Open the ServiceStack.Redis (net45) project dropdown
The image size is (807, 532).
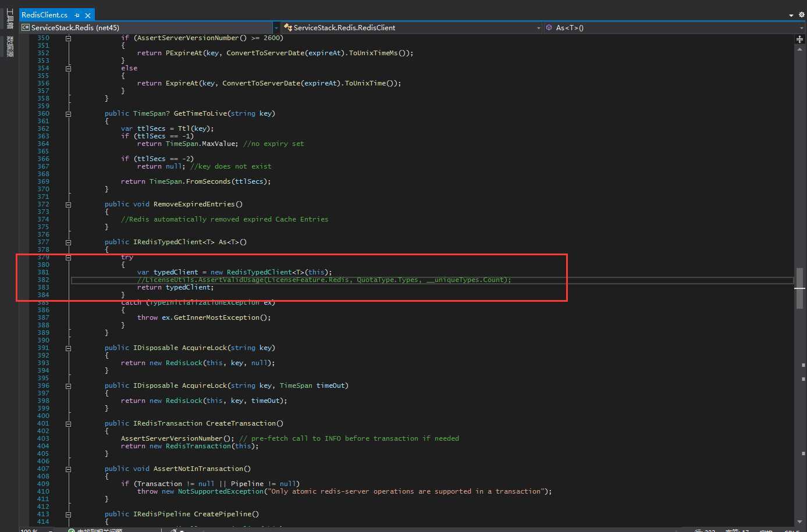(276, 27)
